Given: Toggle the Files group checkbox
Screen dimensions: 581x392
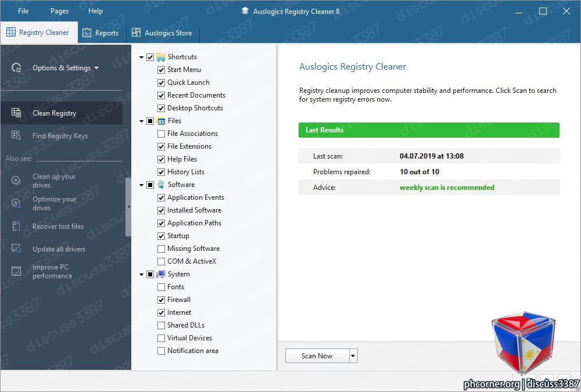Looking at the screenshot, I should (x=150, y=121).
